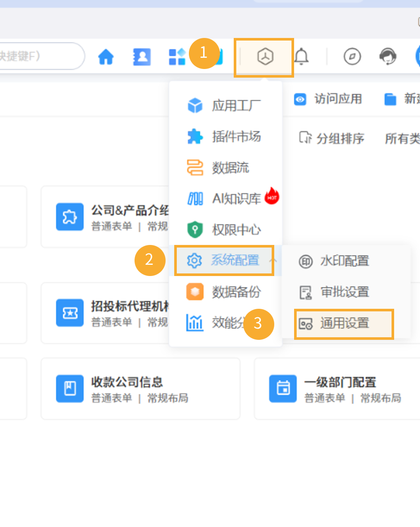This screenshot has width=420, height=527.
Task: Open 数据备份 menu item
Action: [226, 292]
